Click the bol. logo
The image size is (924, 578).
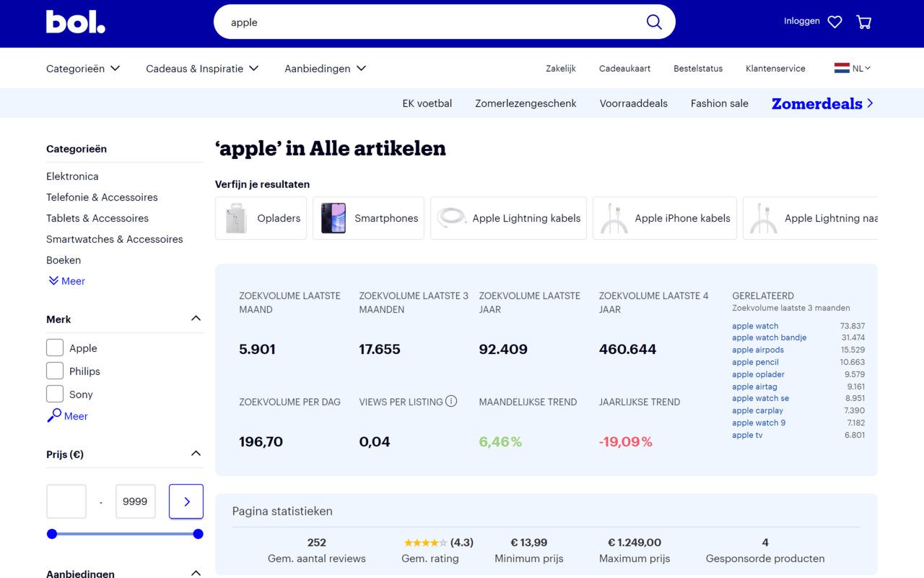click(75, 22)
